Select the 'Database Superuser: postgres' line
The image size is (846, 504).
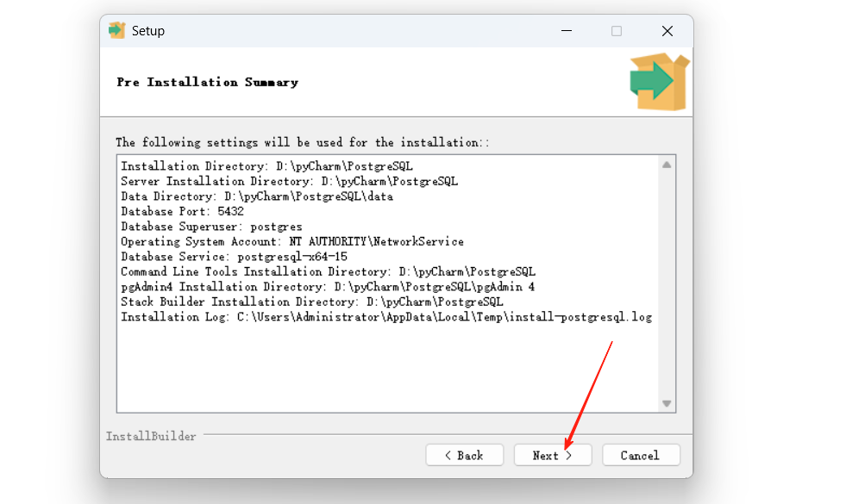pyautogui.click(x=211, y=227)
